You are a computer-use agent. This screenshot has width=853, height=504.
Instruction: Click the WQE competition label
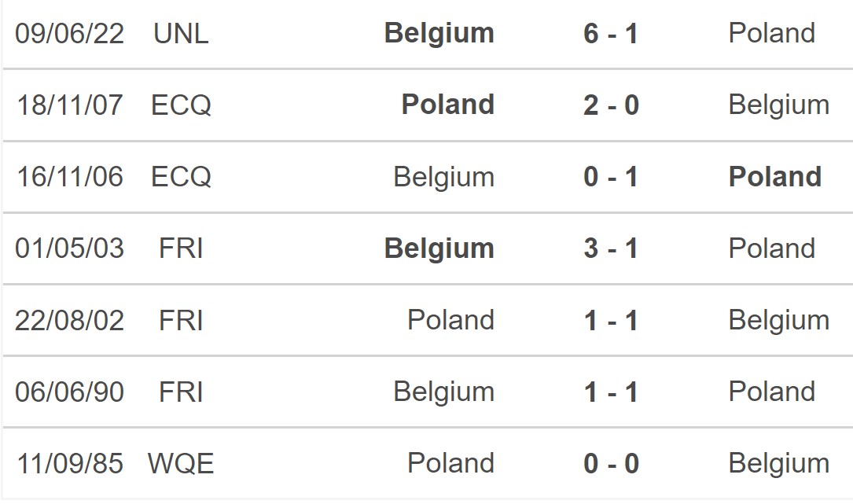tap(181, 464)
